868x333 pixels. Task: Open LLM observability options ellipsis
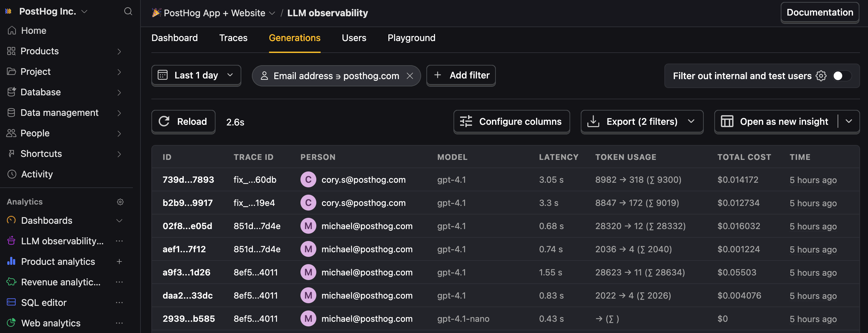coord(119,241)
